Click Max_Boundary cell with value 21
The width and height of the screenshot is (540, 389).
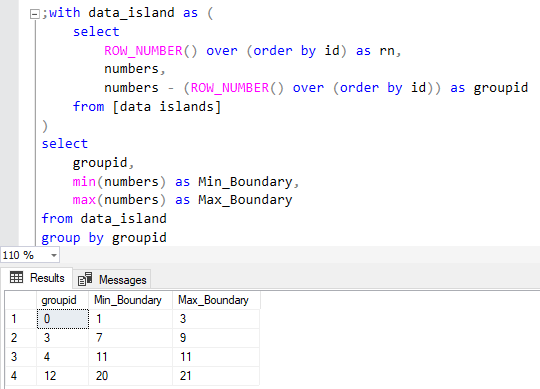pos(216,376)
